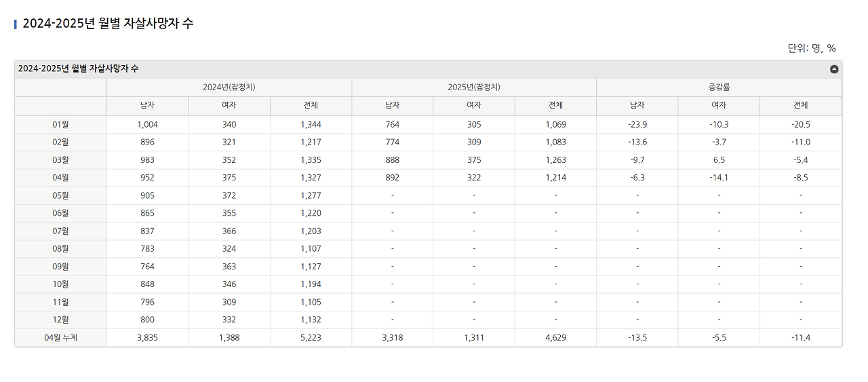Screen dimensions: 868x382
Task: Click the page heading 2024-2025년 월별 자살사망자 수
Action: coord(108,24)
